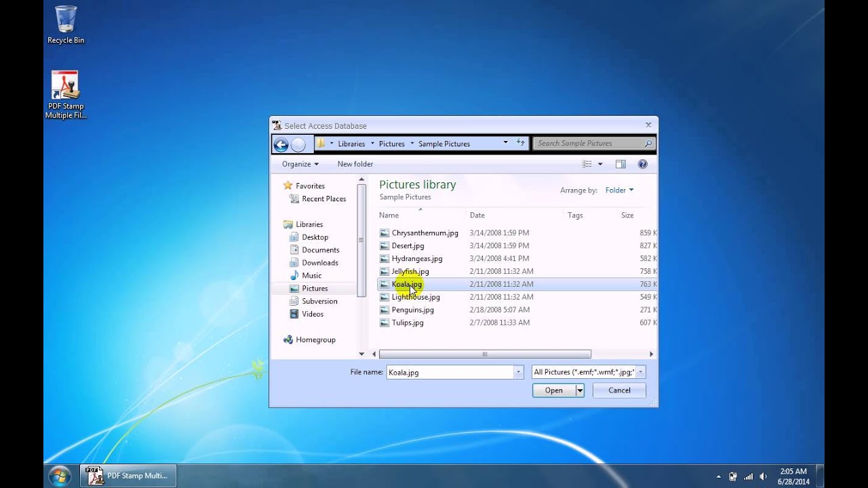Click the Open button split arrow
868x488 pixels.
pos(580,390)
